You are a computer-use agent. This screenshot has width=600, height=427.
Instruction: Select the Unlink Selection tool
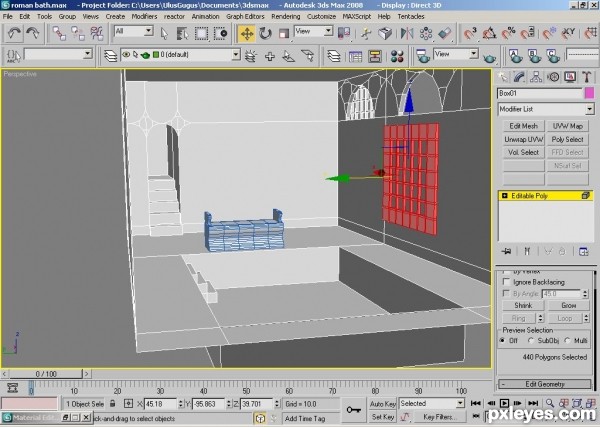tap(78, 33)
